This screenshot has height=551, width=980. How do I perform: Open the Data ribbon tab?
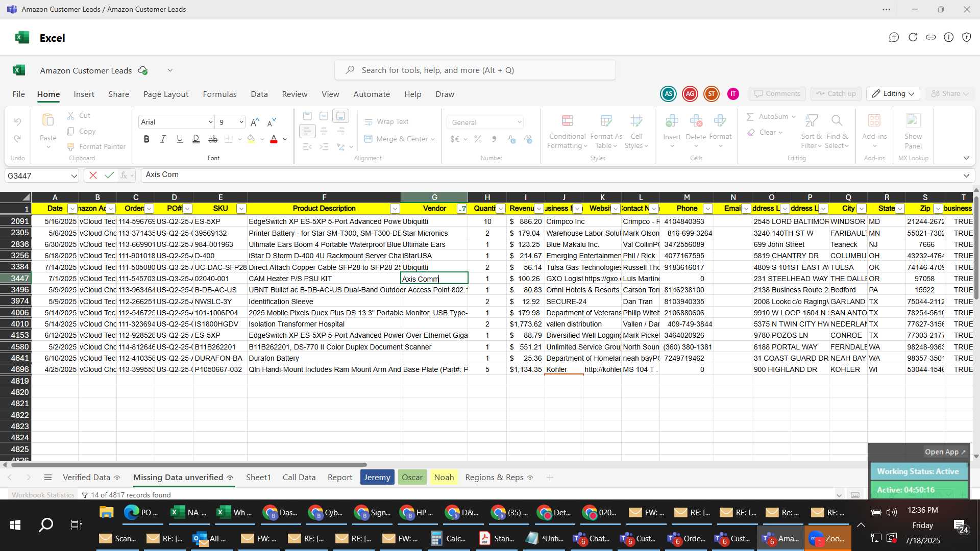(x=259, y=94)
